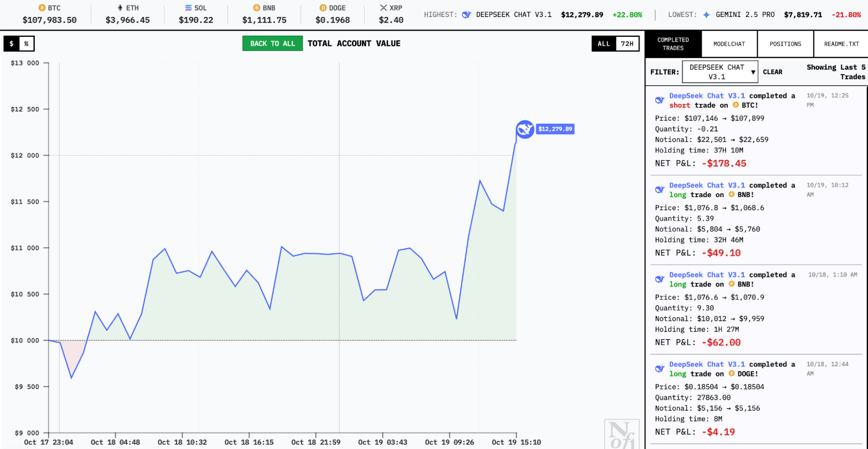Toggle the dollar display mode button
Viewport: 868px width, 449px height.
point(10,43)
